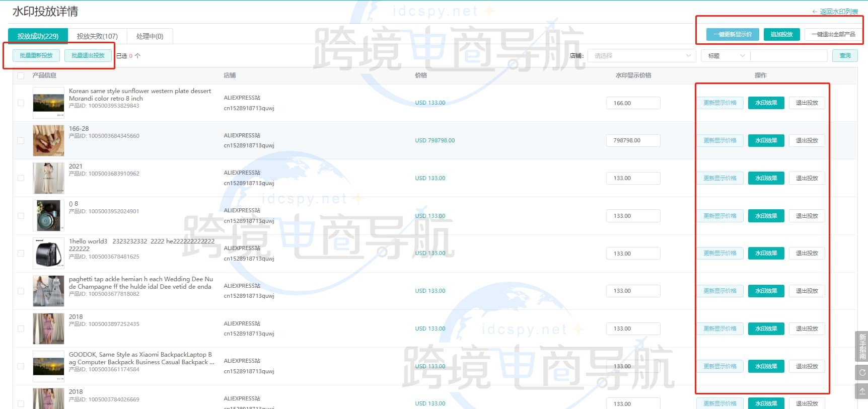
Task: Switch to the 投放失败(107) tab
Action: pyautogui.click(x=97, y=36)
